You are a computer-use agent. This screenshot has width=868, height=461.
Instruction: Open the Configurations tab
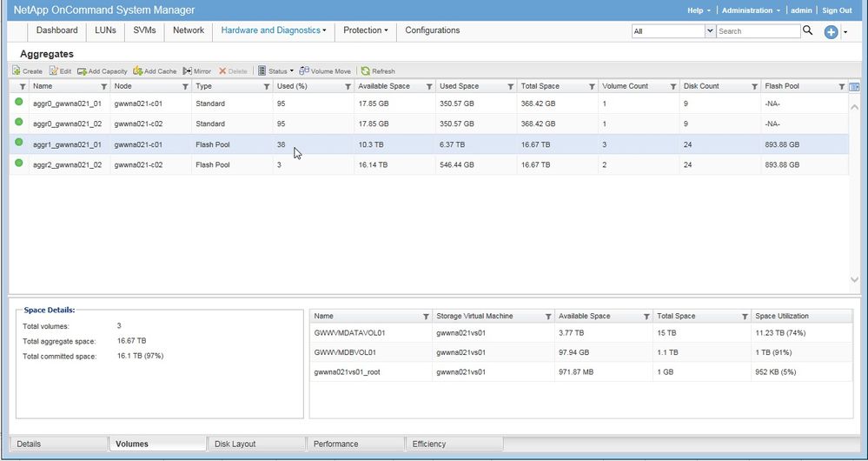point(433,30)
